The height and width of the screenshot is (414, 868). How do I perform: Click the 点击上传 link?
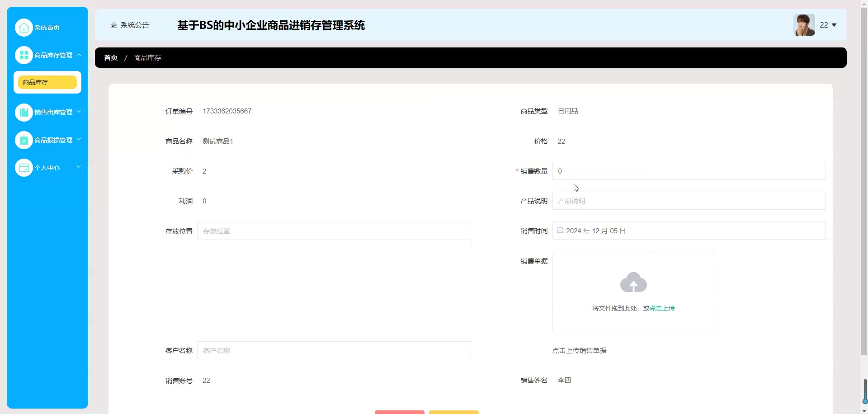[x=662, y=308]
